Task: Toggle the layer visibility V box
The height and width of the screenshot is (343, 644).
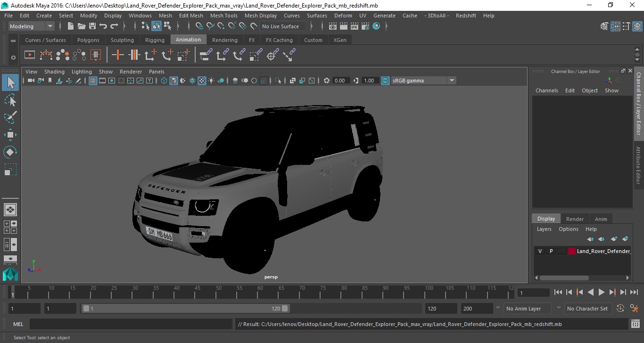Action: 540,251
